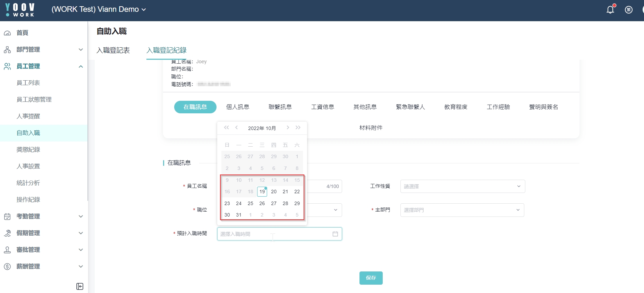
Task: Go to previous month in calendar
Action: (237, 128)
